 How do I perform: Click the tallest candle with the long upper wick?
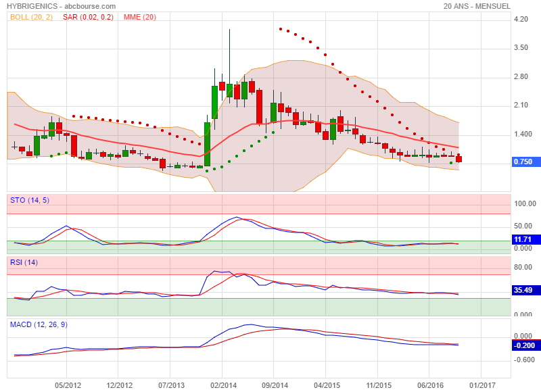click(x=229, y=91)
